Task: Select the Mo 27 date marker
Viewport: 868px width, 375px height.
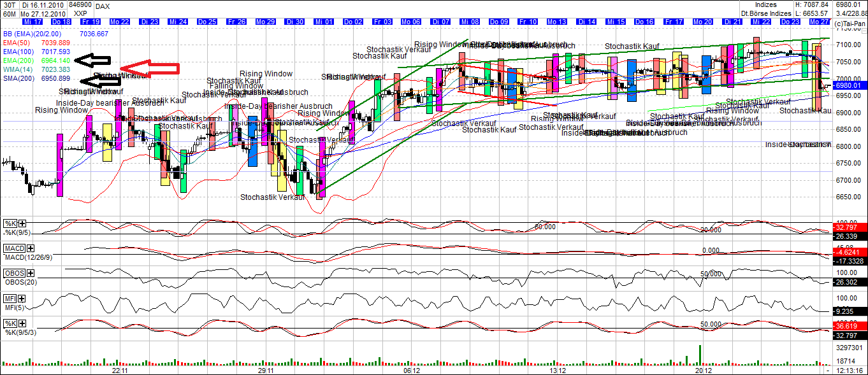Action: coord(820,22)
